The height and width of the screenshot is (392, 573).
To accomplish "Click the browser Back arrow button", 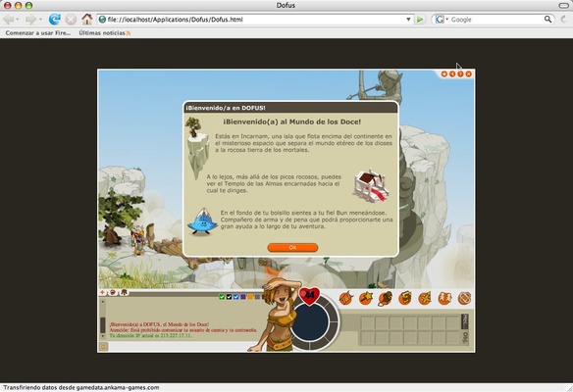I will 9,20.
